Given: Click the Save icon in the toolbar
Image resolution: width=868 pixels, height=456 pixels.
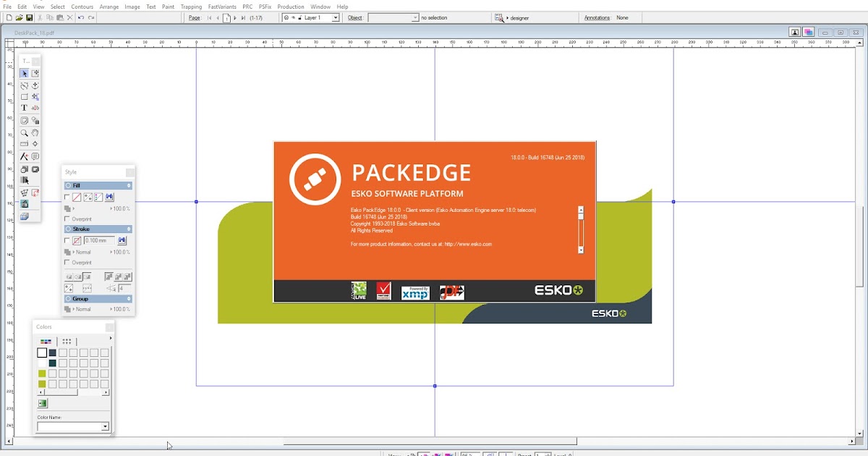Looking at the screenshot, I should tap(29, 18).
